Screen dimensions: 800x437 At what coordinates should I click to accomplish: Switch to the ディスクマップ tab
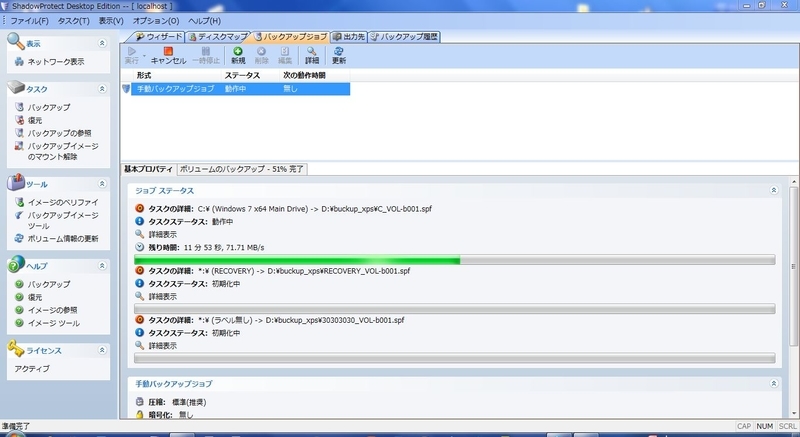point(218,37)
